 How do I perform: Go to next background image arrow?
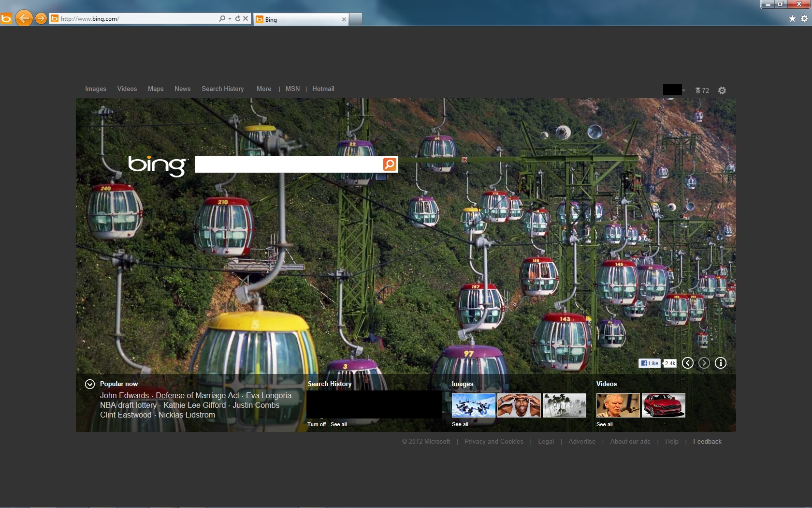pos(704,363)
